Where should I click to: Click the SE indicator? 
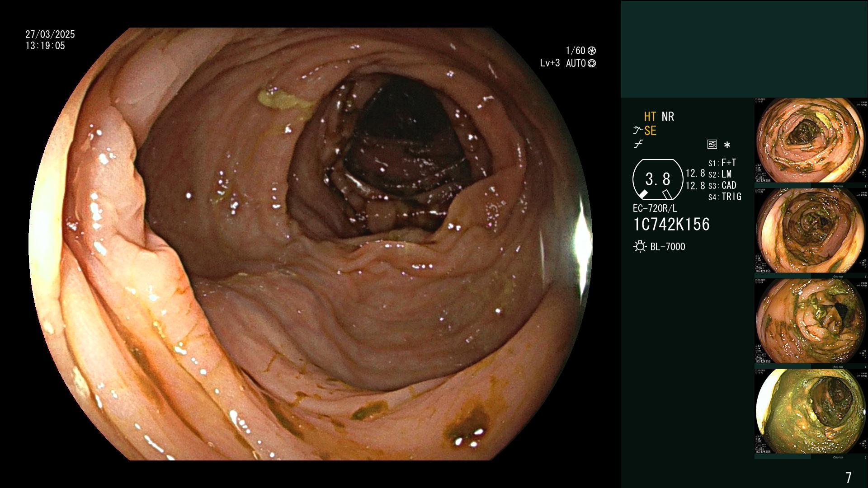[650, 131]
